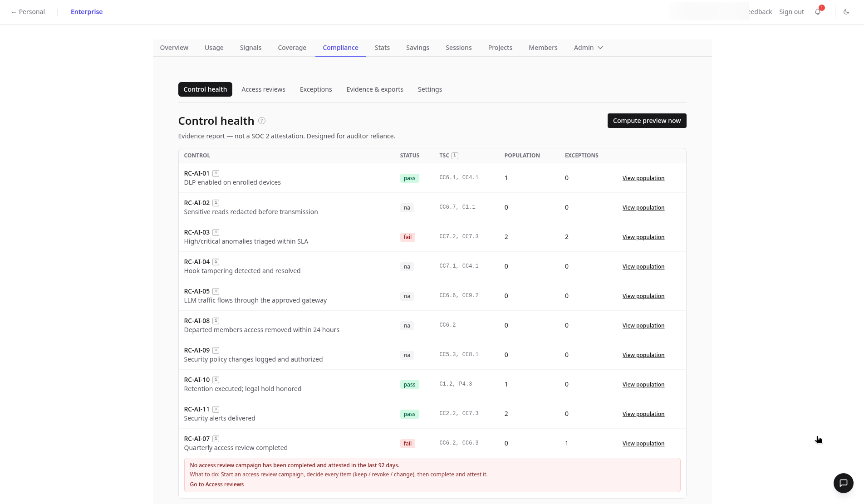Open info icon for RC-AI-02
864x504 pixels.
[216, 203]
